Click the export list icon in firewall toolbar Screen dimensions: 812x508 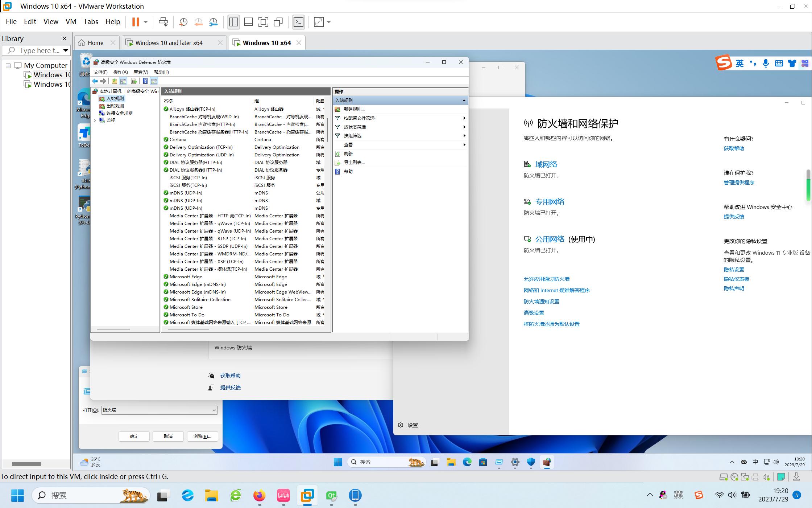[x=134, y=81]
